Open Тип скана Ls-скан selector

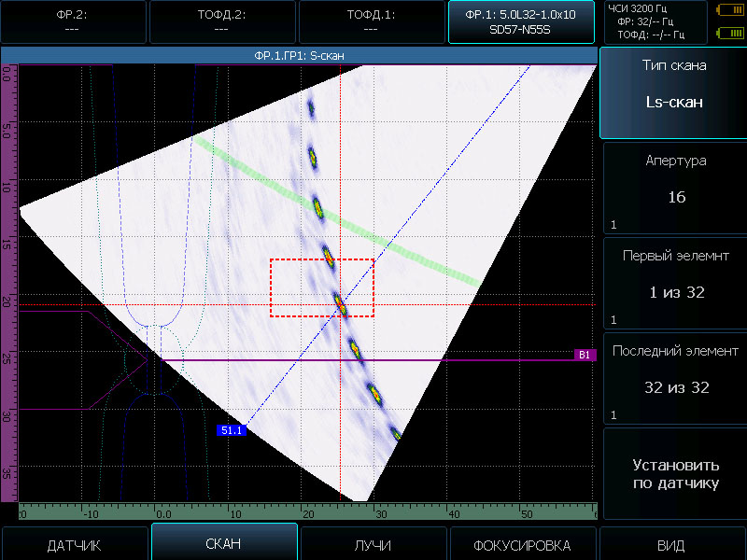coord(673,91)
